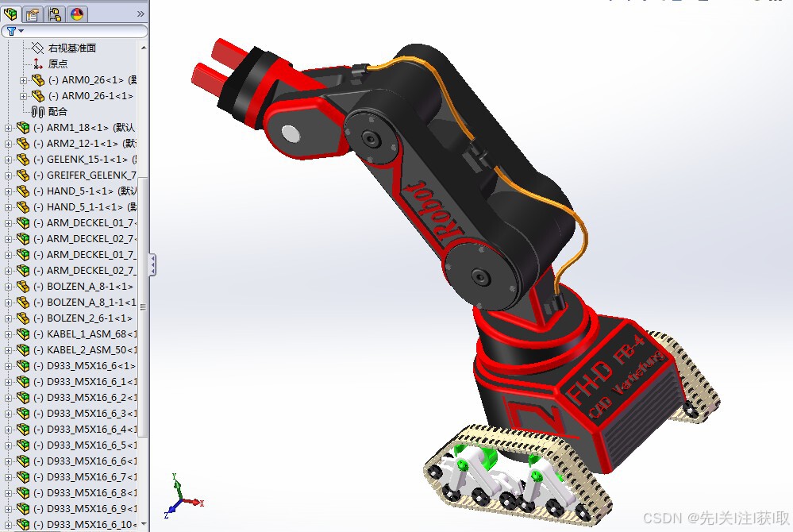Select the 原点 origin label
The image size is (793, 532).
click(58, 64)
